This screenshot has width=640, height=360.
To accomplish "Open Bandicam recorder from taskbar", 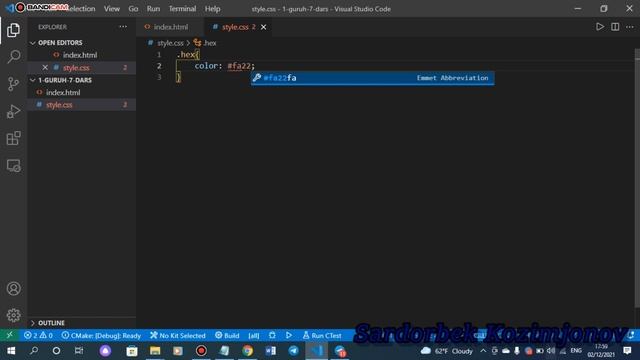I will point(201,351).
